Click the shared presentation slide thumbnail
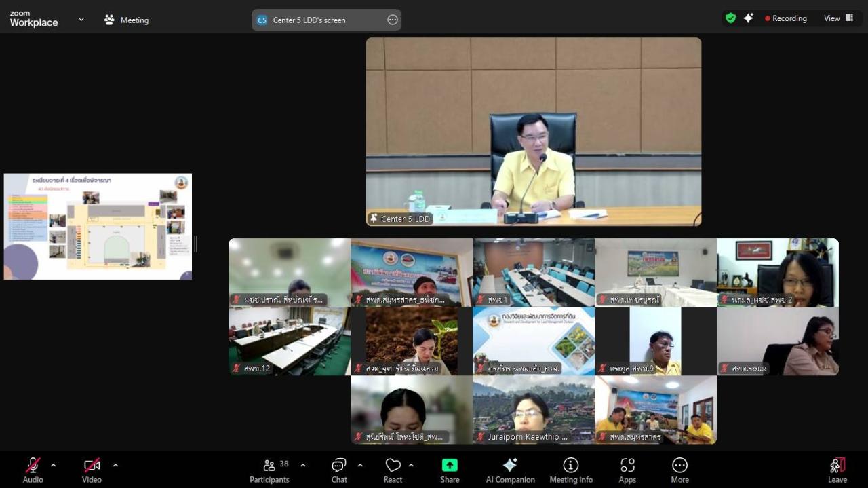 pos(98,226)
